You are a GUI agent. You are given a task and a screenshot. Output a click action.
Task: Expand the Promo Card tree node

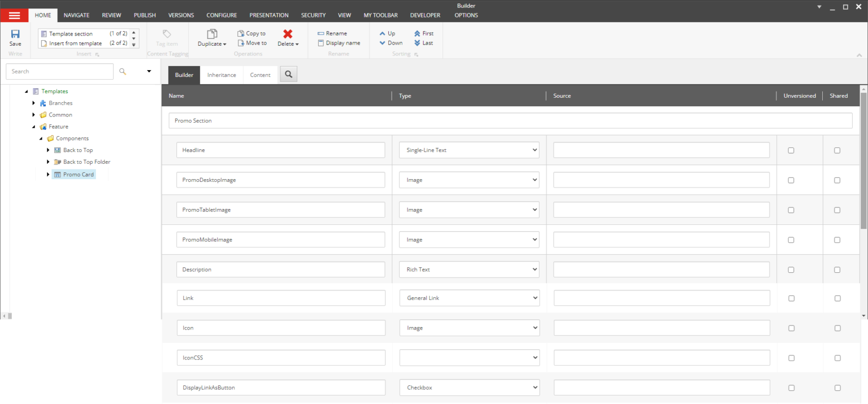(x=48, y=174)
